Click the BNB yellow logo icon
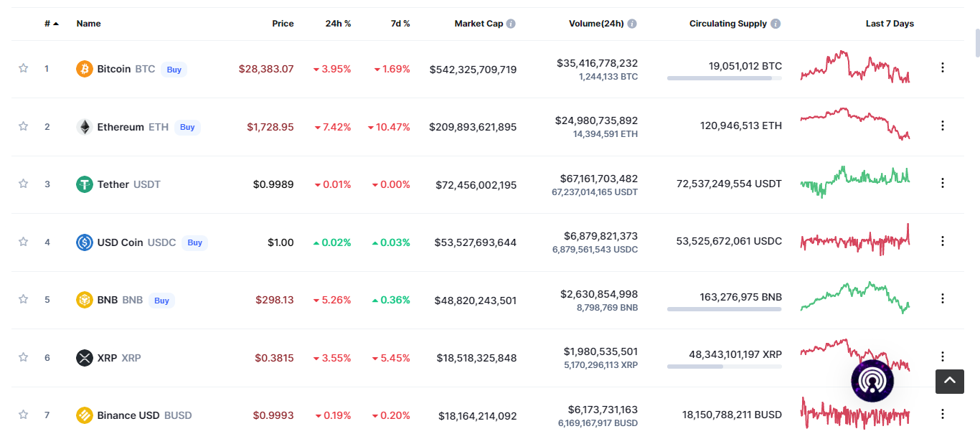The width and height of the screenshot is (980, 439). click(85, 300)
